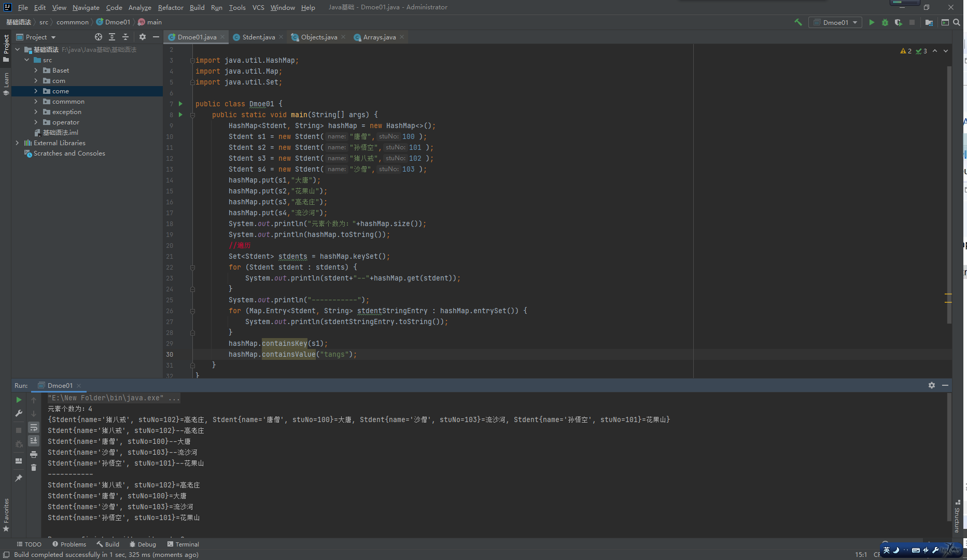Run Dmoe01 with the green play button
The width and height of the screenshot is (967, 560).
pos(872,22)
